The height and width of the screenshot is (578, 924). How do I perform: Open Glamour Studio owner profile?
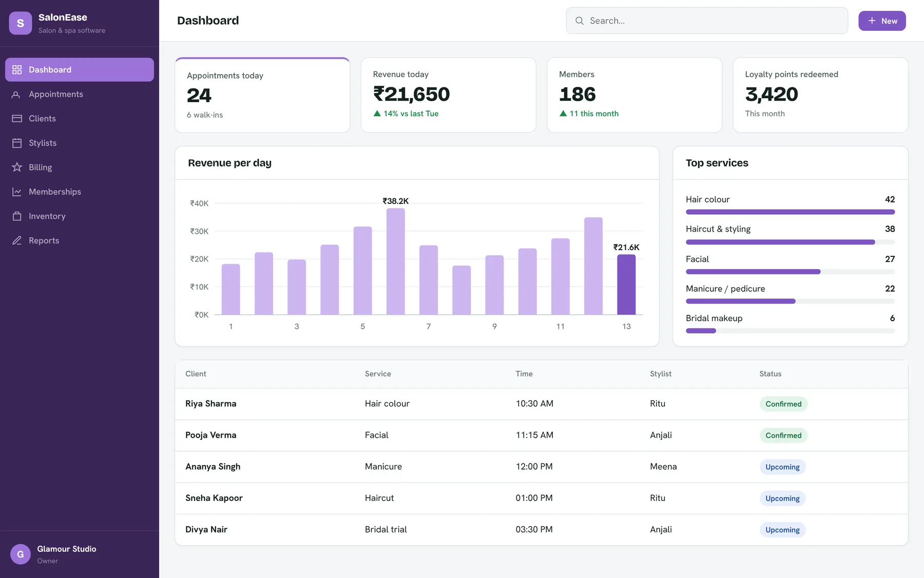80,554
